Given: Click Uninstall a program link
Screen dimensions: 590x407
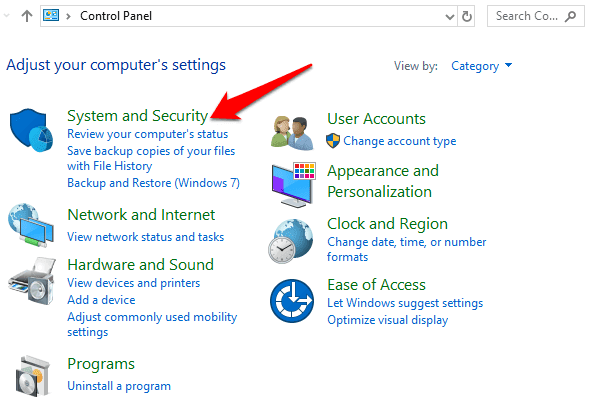Looking at the screenshot, I should coord(119,386).
